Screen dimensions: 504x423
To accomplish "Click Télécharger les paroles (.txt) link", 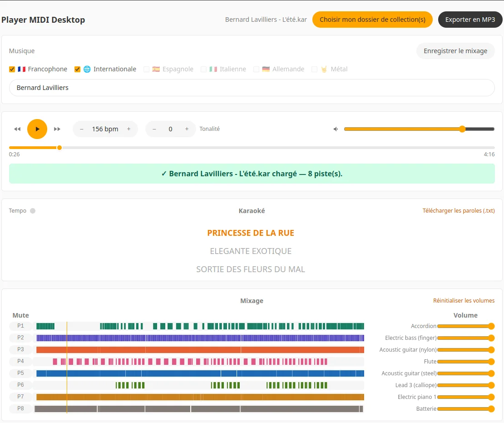I will click(x=458, y=211).
